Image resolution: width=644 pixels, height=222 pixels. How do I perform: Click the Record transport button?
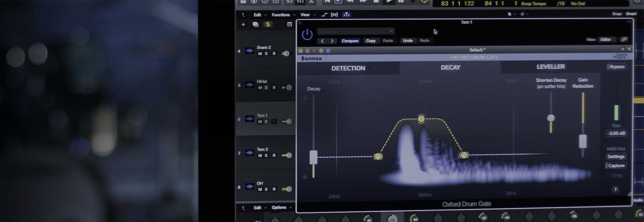click(413, 2)
